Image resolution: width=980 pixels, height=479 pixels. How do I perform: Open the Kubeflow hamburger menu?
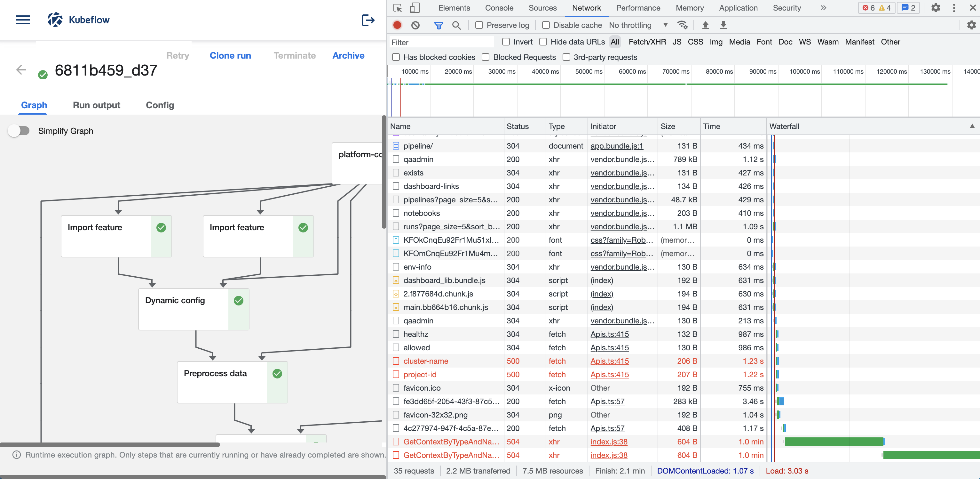click(x=23, y=20)
